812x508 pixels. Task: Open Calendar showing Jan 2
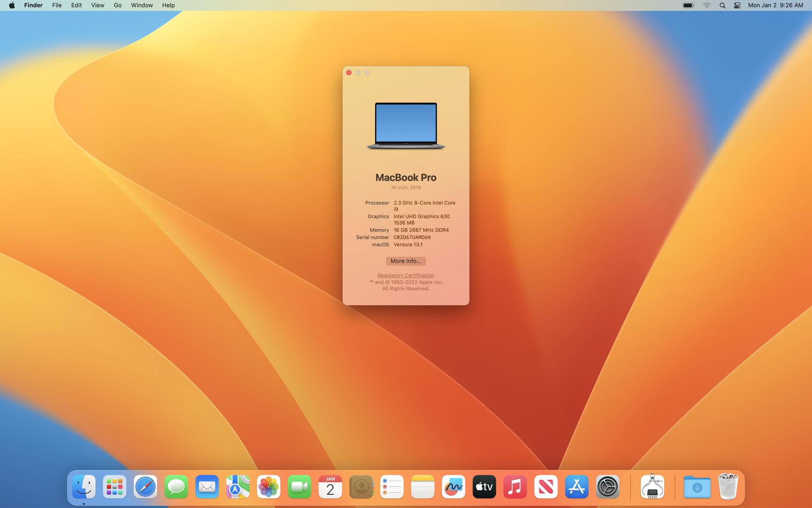(330, 487)
